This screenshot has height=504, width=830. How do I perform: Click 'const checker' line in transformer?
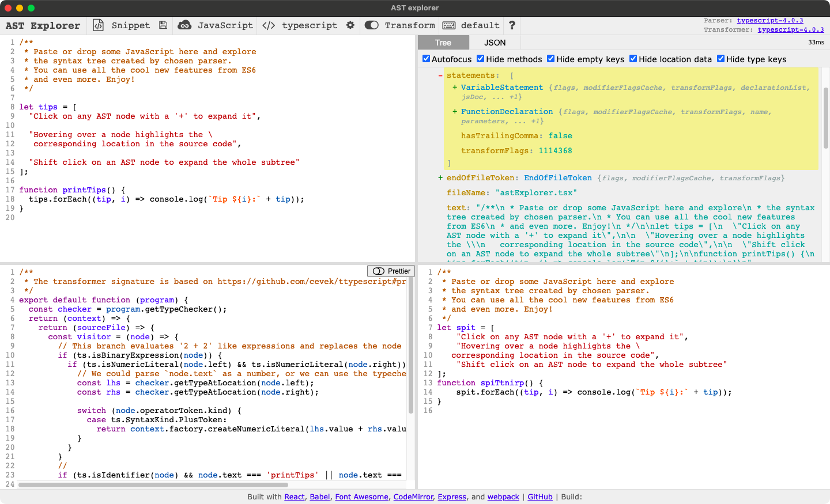point(128,309)
